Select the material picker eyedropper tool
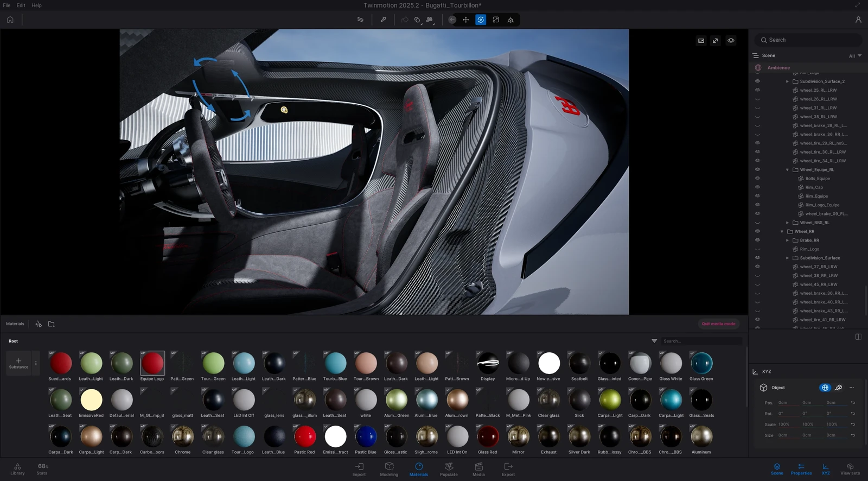Viewport: 868px width, 481px height. pyautogui.click(x=383, y=20)
